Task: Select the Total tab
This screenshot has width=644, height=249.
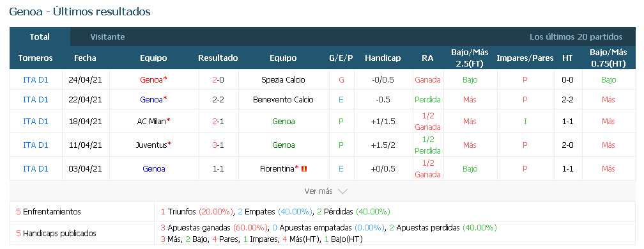Action: (40, 37)
